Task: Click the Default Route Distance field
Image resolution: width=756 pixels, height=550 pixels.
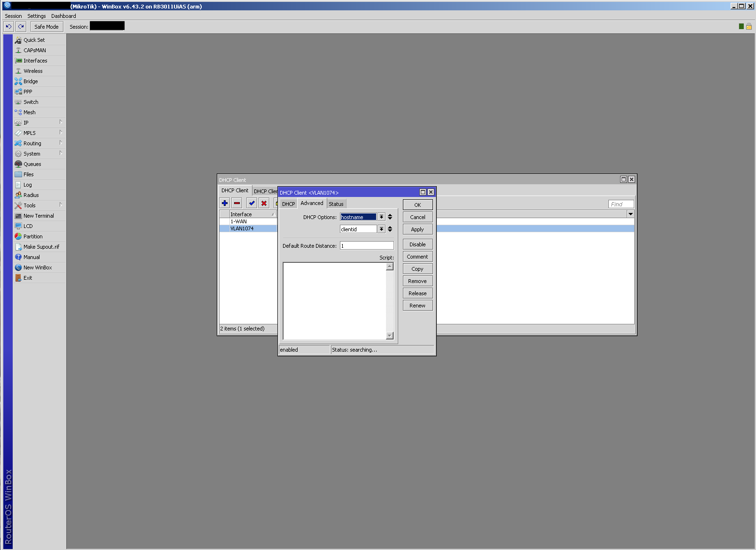Action: tap(367, 246)
